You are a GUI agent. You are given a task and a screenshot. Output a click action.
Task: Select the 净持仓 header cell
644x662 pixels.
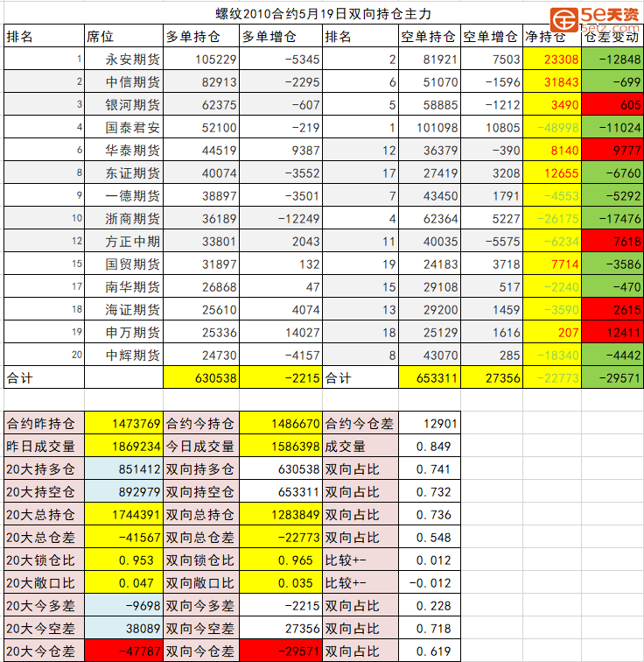click(x=546, y=37)
